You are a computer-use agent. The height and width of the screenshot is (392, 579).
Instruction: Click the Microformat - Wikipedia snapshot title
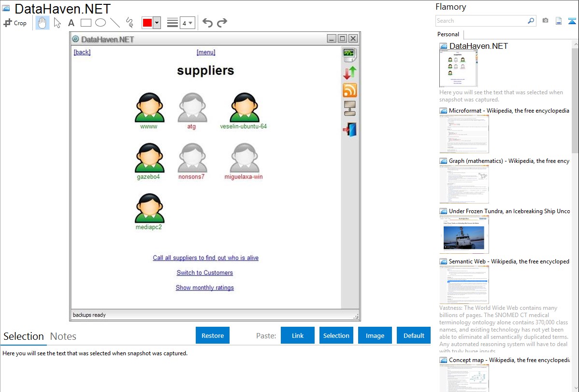[x=509, y=111]
